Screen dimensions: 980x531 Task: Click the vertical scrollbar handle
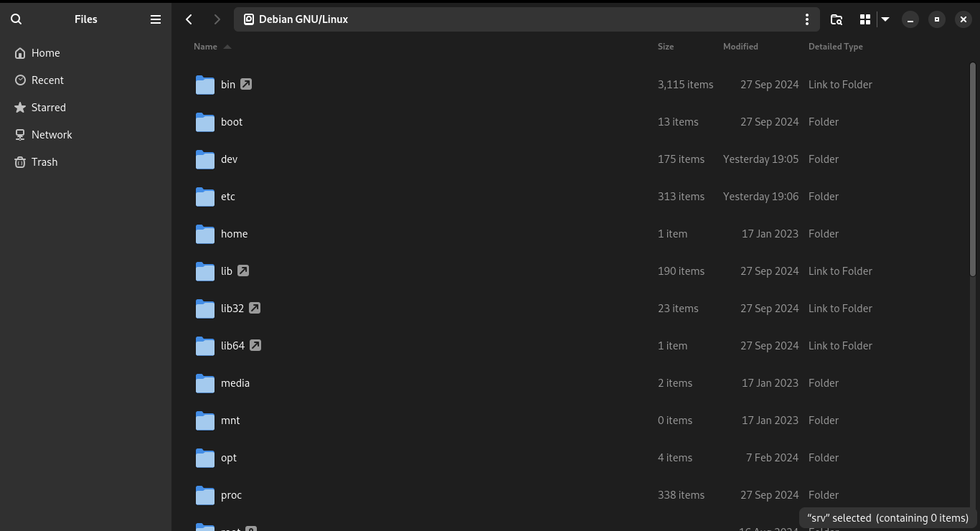tap(973, 169)
